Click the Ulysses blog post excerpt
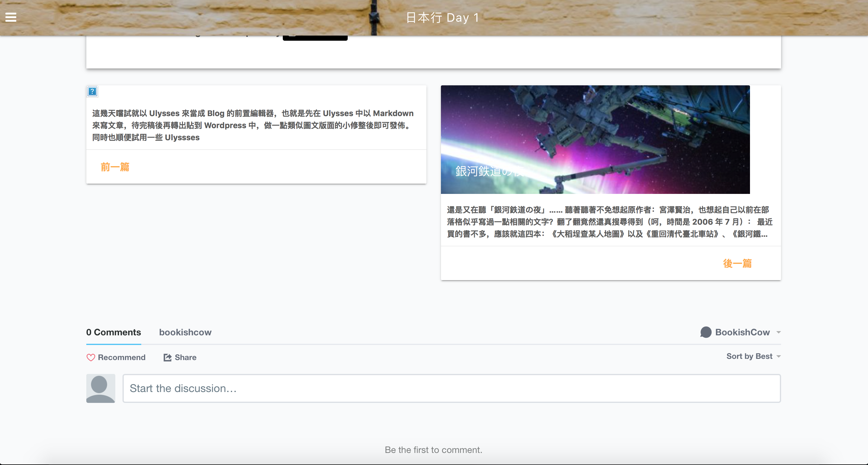 coord(253,125)
